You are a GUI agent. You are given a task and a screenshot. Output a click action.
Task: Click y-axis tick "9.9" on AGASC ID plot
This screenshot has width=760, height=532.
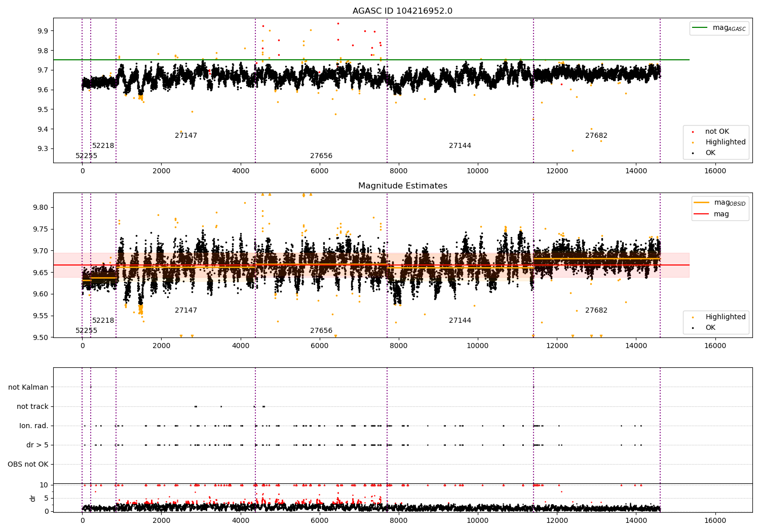point(43,31)
